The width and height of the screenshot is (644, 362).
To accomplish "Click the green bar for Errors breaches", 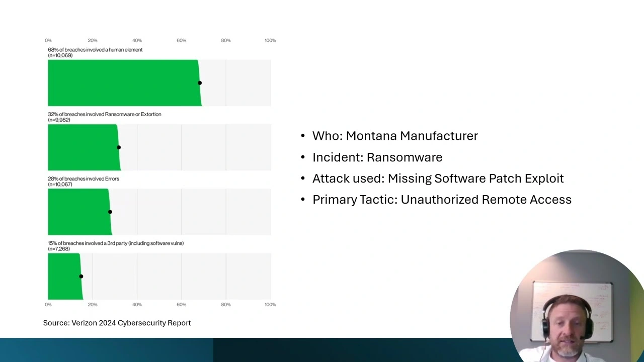I will tap(79, 212).
